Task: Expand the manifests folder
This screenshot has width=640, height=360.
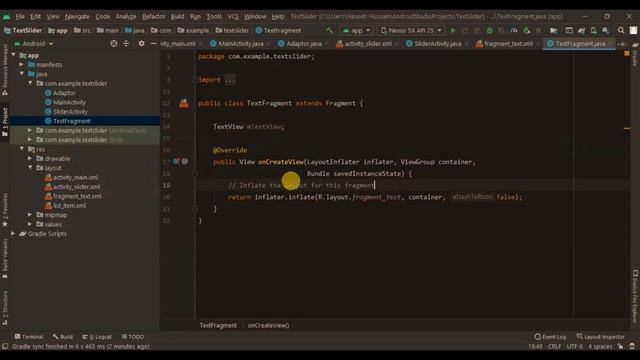Action: click(22, 64)
